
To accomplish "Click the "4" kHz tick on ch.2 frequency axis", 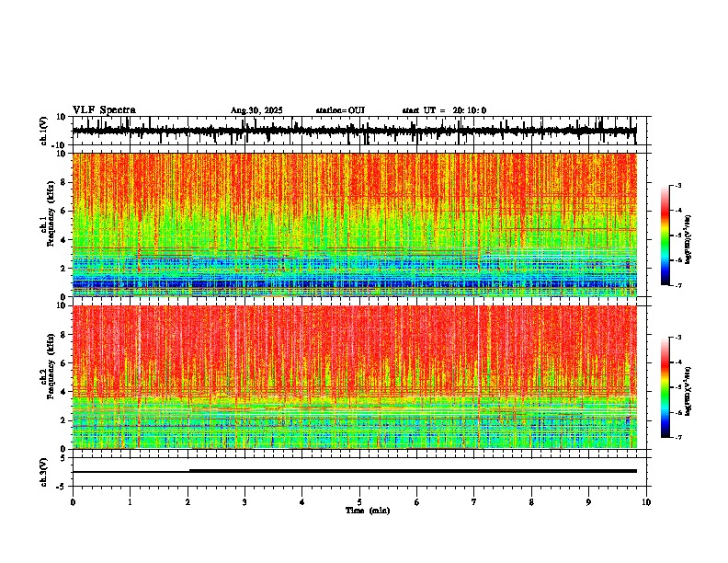I will click(64, 392).
